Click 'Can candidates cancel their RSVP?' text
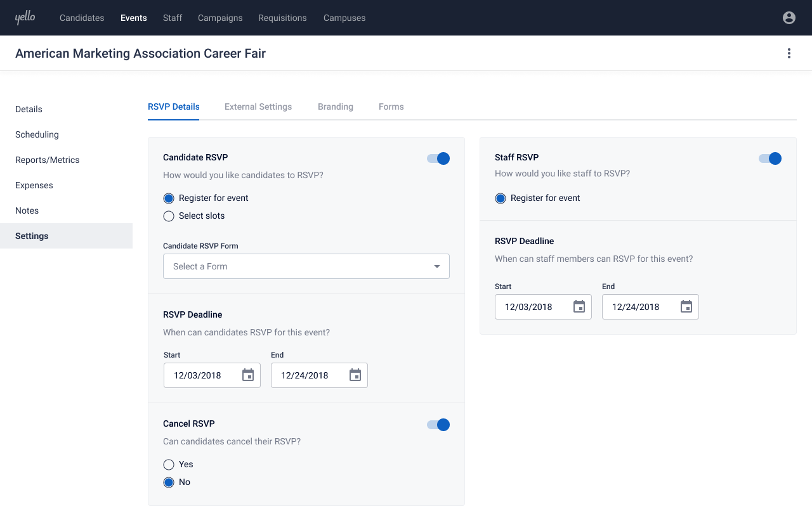The width and height of the screenshot is (812, 530). point(232,441)
